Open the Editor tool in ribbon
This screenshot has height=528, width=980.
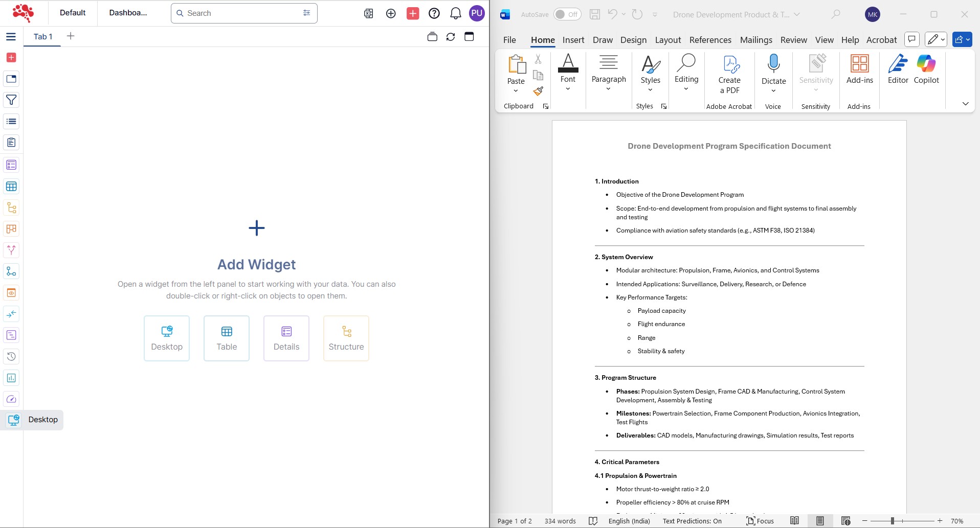coord(898,69)
